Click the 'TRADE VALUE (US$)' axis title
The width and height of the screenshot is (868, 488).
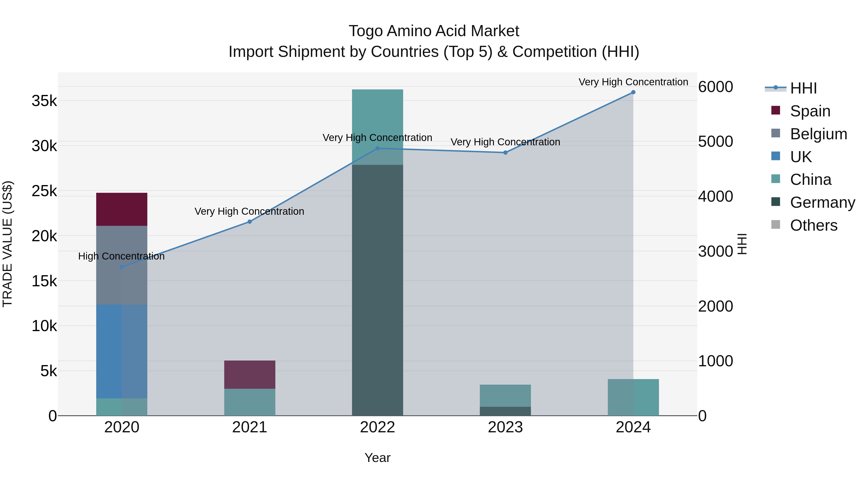[7, 244]
